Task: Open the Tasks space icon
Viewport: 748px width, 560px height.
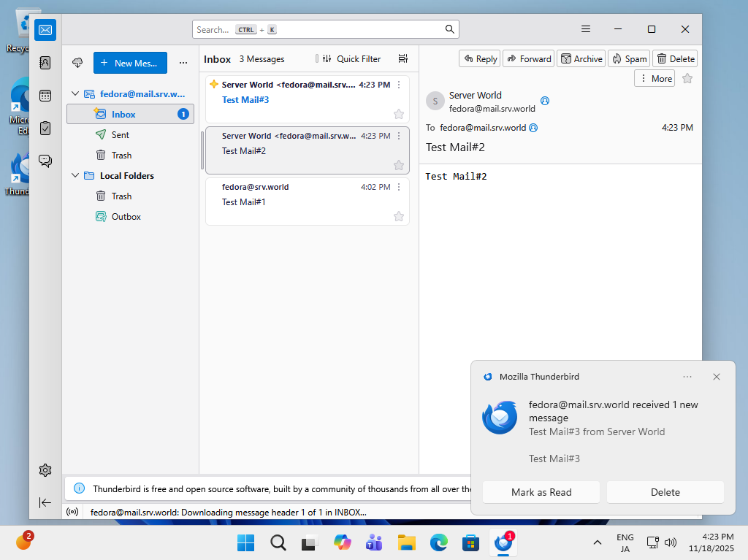Action: [x=45, y=128]
